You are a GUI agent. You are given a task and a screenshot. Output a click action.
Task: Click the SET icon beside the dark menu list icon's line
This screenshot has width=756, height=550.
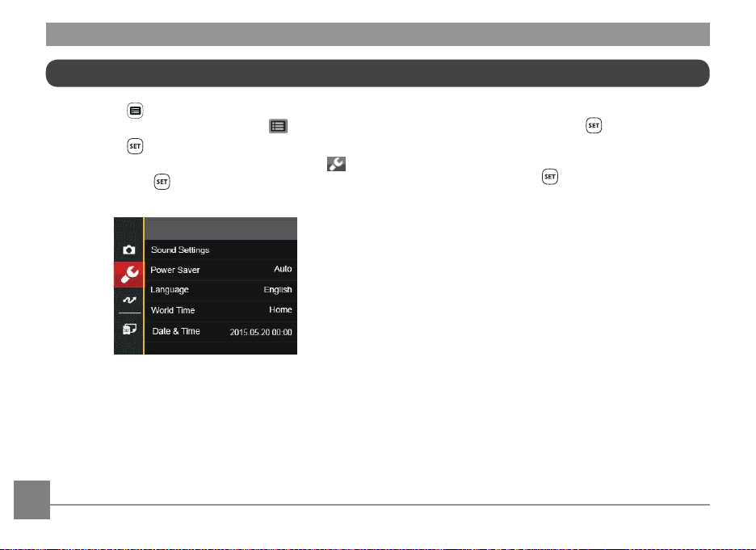coord(594,125)
